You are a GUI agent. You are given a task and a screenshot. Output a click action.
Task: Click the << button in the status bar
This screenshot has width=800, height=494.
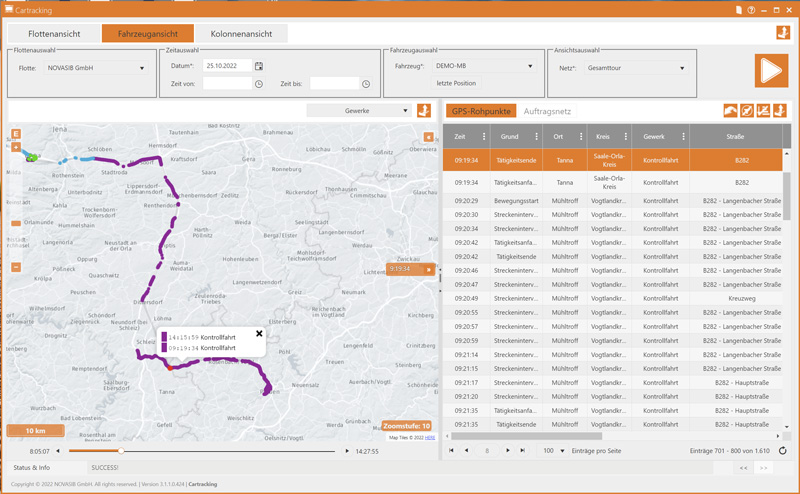click(743, 467)
